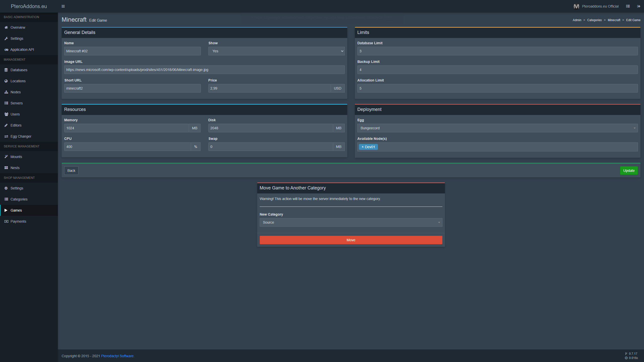The height and width of the screenshot is (362, 644).
Task: Go to Payments in the sidebar
Action: point(18,221)
